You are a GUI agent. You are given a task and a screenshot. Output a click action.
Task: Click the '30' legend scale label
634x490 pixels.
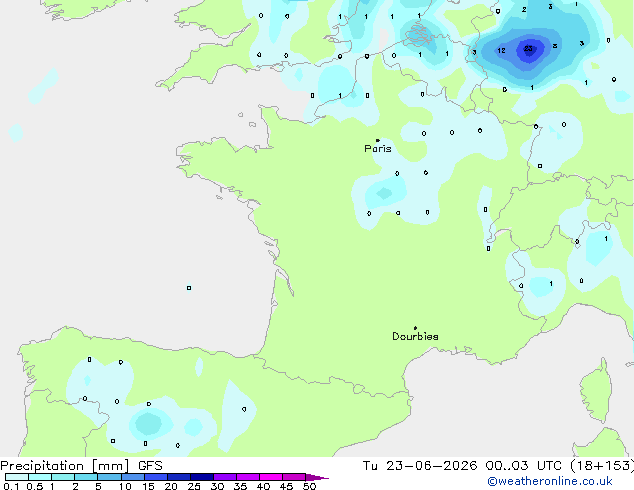217,486
